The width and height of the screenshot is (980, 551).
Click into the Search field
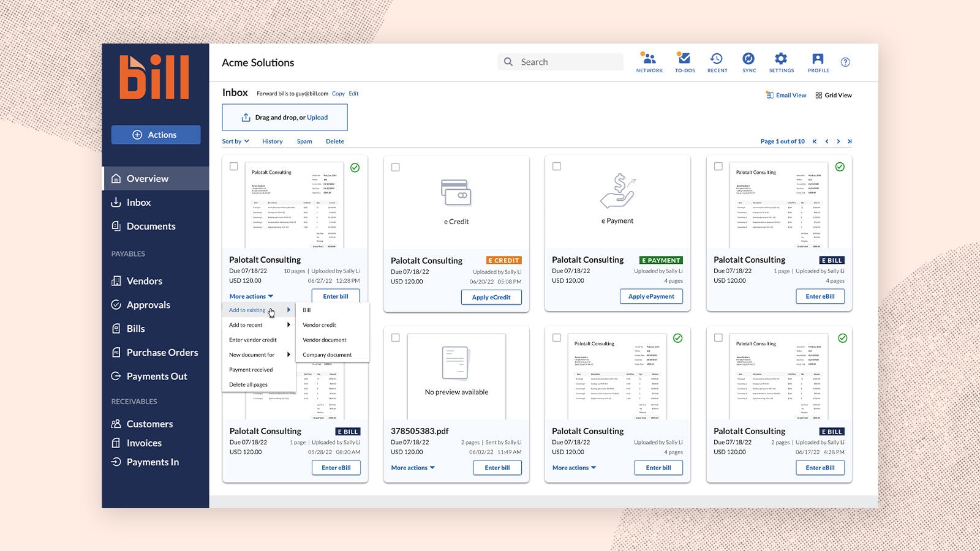pos(560,62)
